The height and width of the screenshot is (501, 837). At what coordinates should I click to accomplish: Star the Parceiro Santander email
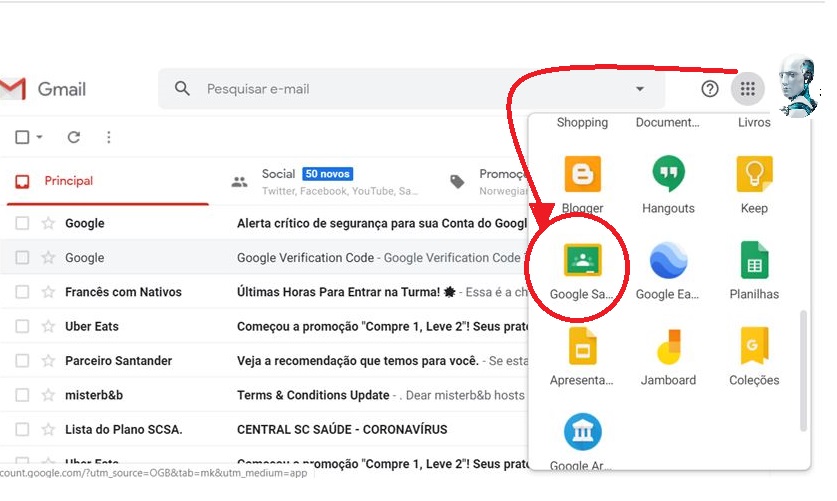(x=49, y=361)
